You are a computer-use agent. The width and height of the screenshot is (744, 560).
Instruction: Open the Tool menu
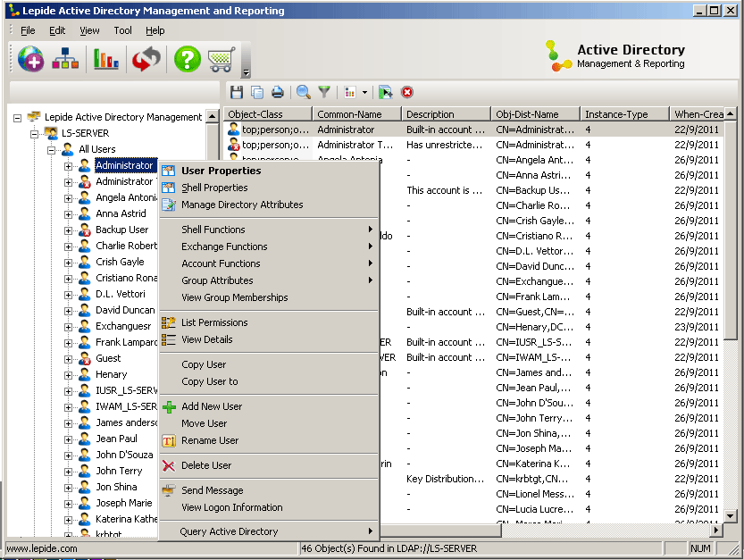125,29
